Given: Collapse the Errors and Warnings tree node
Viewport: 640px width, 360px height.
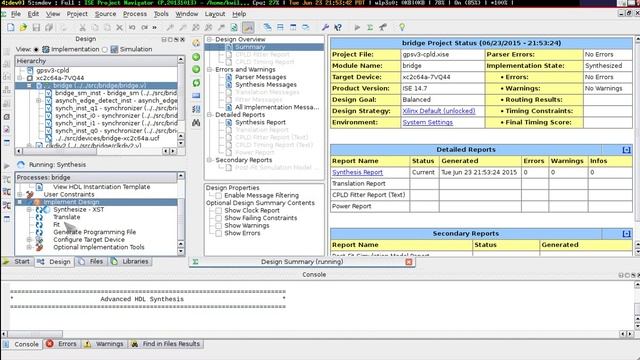Looking at the screenshot, I should pos(210,70).
